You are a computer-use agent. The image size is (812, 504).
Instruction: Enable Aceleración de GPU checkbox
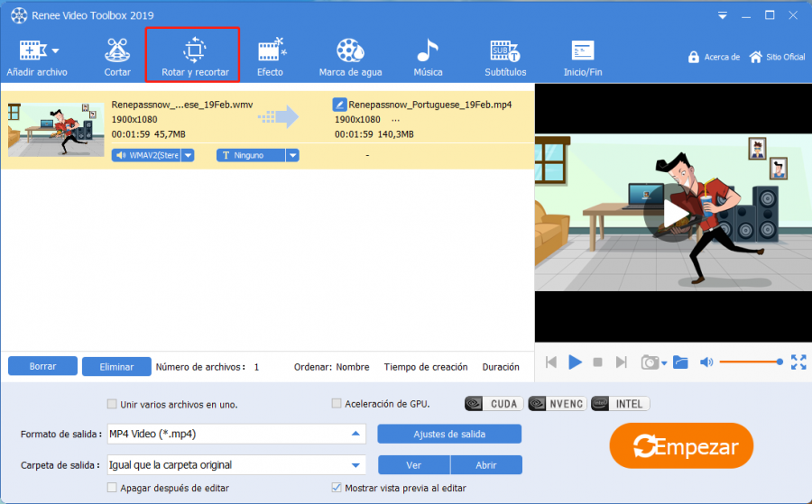pos(337,404)
